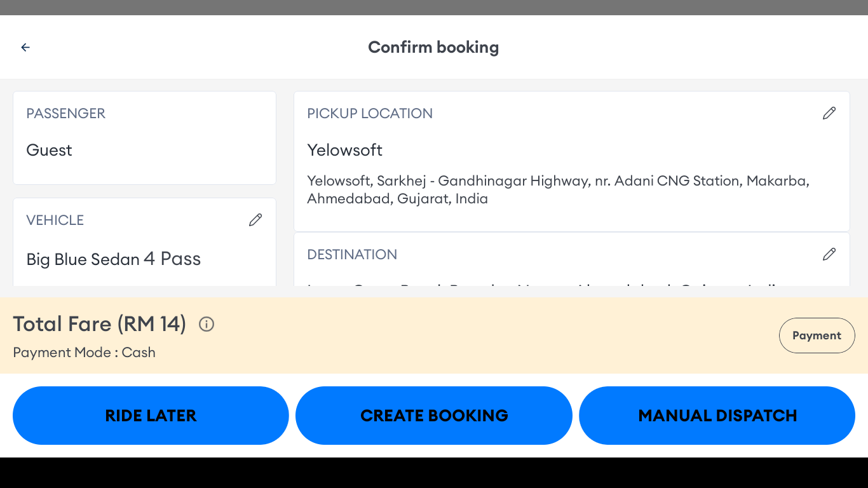The image size is (868, 488).
Task: Open the Payment options button
Action: (817, 335)
